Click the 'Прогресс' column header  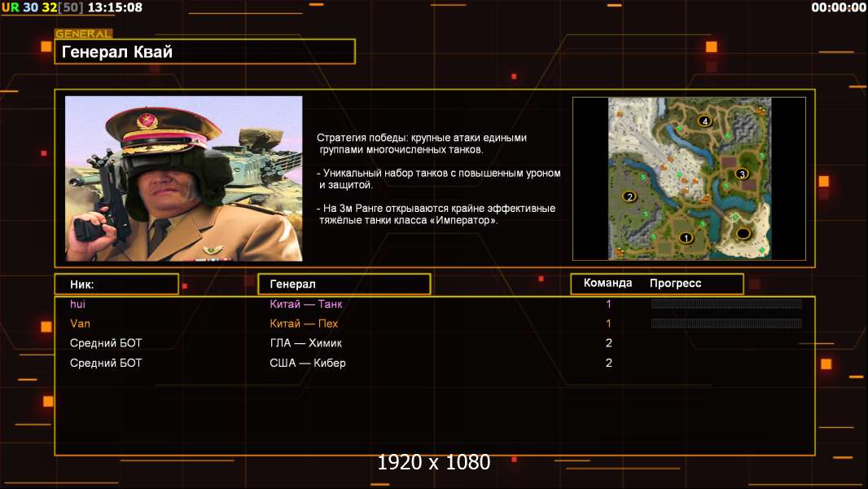(x=675, y=283)
